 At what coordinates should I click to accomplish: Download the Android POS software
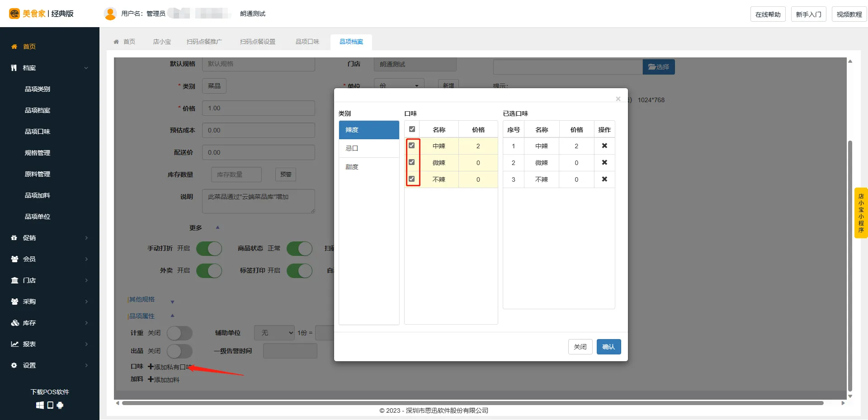click(60, 405)
